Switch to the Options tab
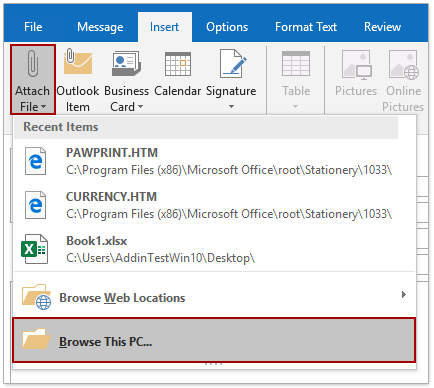 227,27
